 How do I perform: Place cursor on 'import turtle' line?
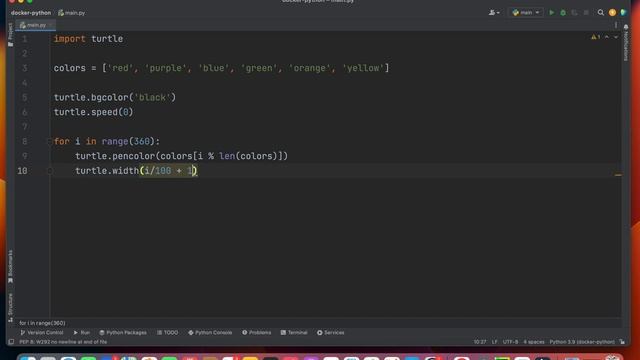[x=88, y=39]
